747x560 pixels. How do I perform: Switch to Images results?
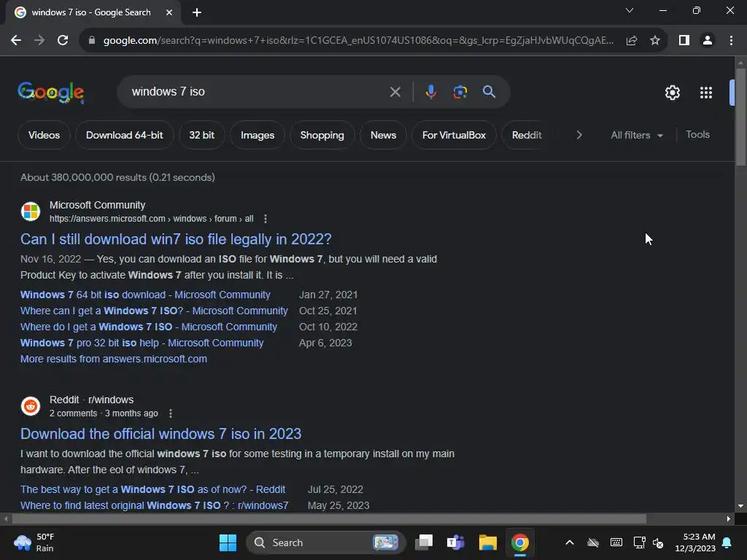(258, 135)
